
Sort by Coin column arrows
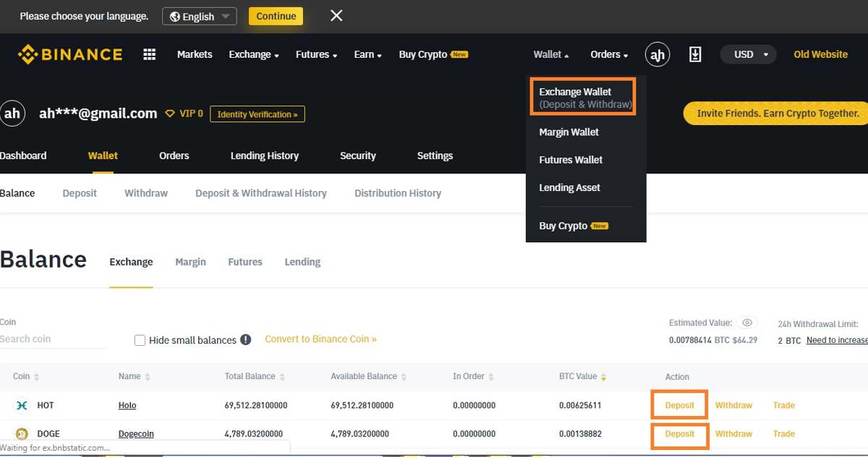[36, 377]
